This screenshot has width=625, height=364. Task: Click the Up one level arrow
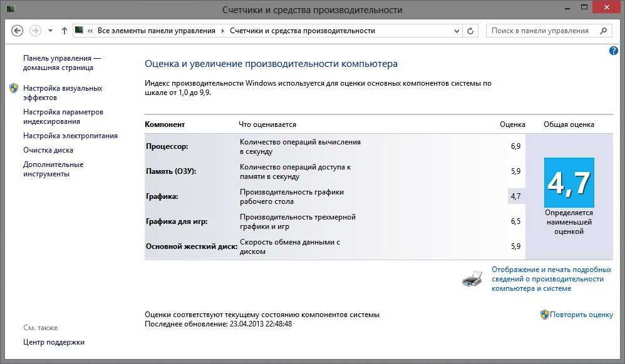click(x=64, y=31)
